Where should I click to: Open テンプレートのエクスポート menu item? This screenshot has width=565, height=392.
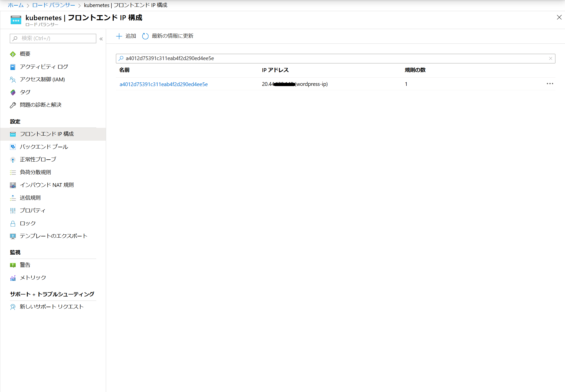tap(53, 236)
